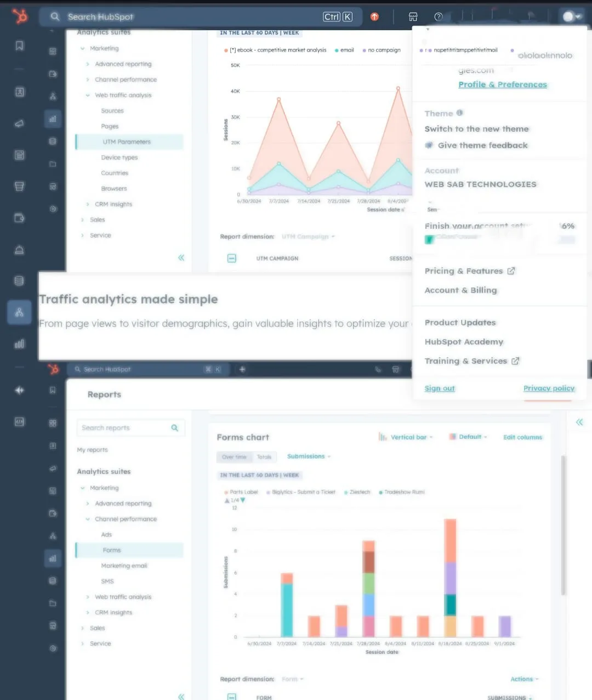The image size is (592, 700).
Task: Click the legend next-page down arrow after 1/4
Action: pyautogui.click(x=243, y=500)
